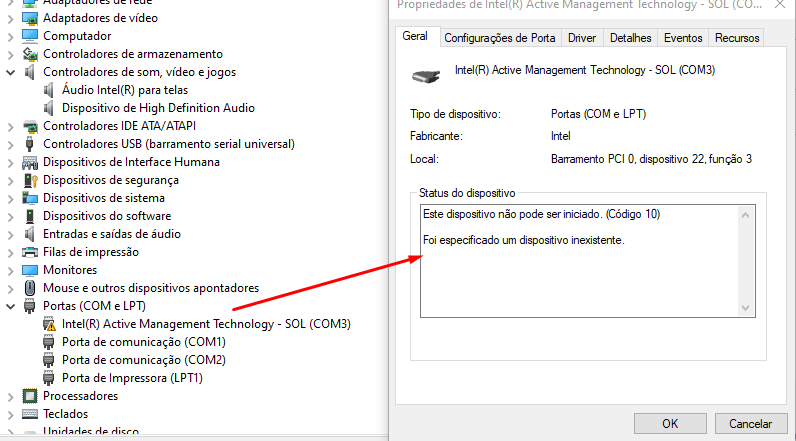Image resolution: width=796 pixels, height=441 pixels.
Task: Click the Áudio Intel(R) para telas icon
Action: click(x=49, y=90)
